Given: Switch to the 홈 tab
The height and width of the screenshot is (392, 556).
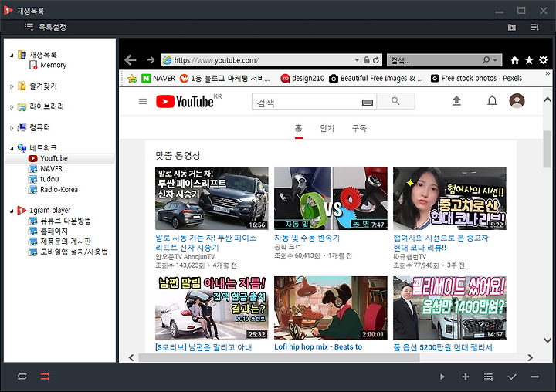Looking at the screenshot, I should click(x=299, y=128).
